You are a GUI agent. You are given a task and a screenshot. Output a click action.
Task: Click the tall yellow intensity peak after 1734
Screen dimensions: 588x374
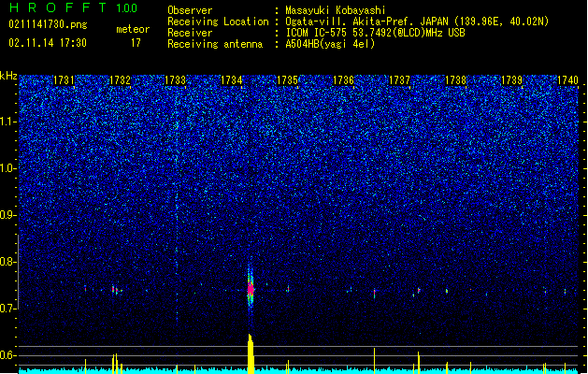tap(251, 353)
